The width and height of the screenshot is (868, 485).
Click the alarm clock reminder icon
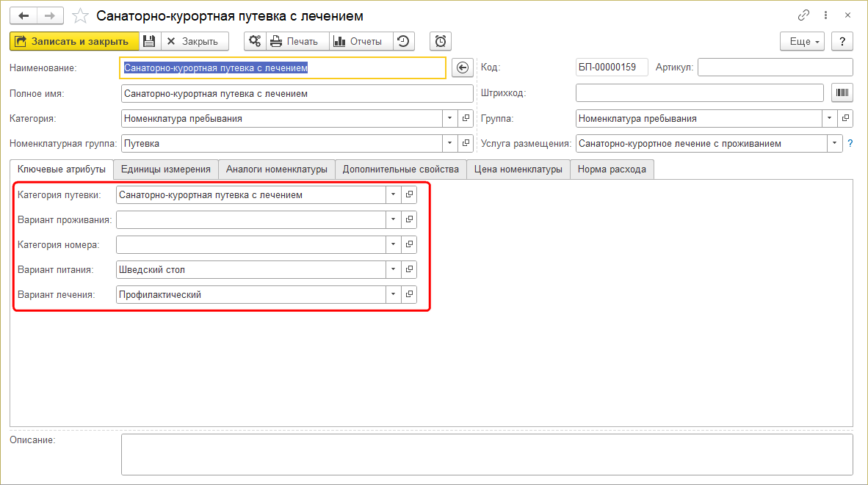[441, 42]
